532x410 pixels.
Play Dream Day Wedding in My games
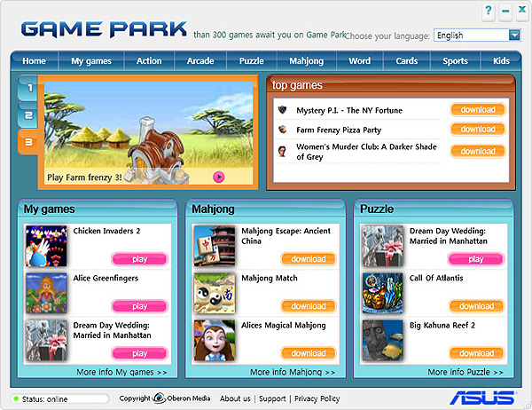point(140,353)
